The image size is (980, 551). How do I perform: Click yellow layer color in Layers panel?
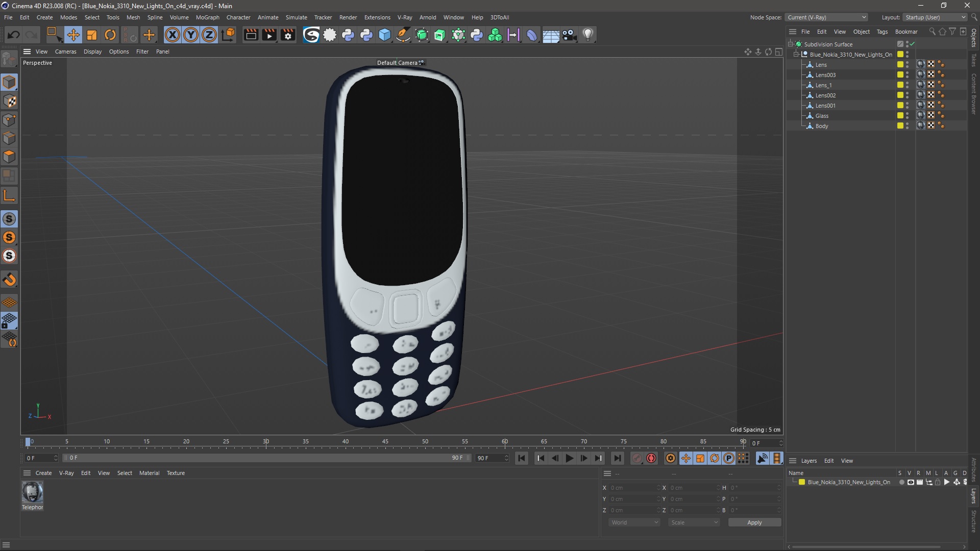(x=802, y=482)
